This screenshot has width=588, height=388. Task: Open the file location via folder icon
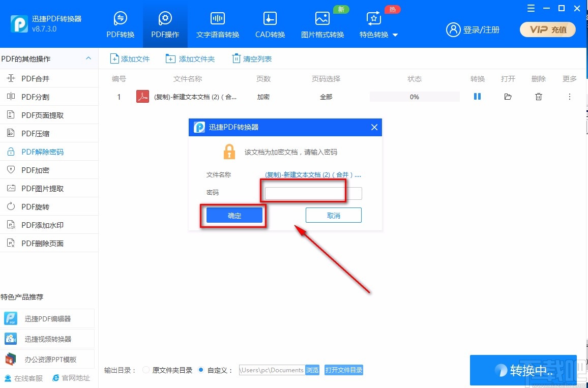point(508,96)
